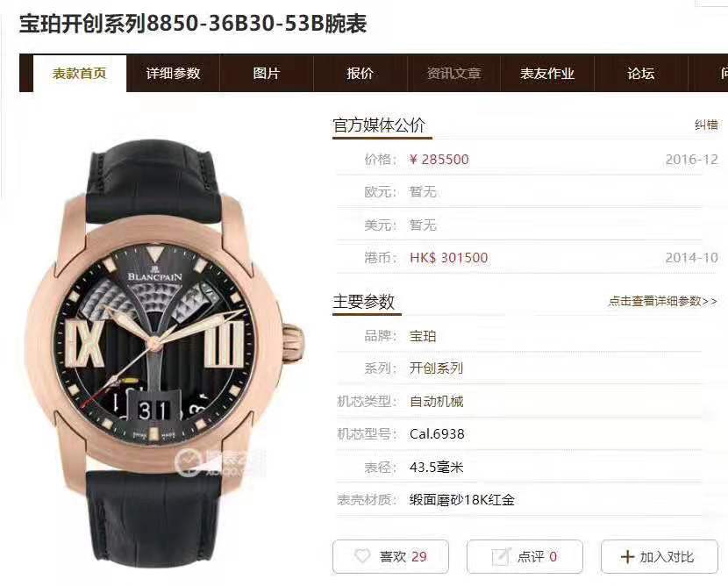Open the 开创系列 series link
The image size is (728, 586).
pyautogui.click(x=436, y=368)
